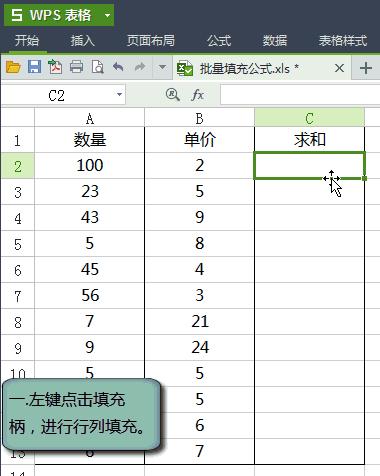The height and width of the screenshot is (476, 380).
Task: Click the fill handle of cell C2
Action: (x=364, y=178)
